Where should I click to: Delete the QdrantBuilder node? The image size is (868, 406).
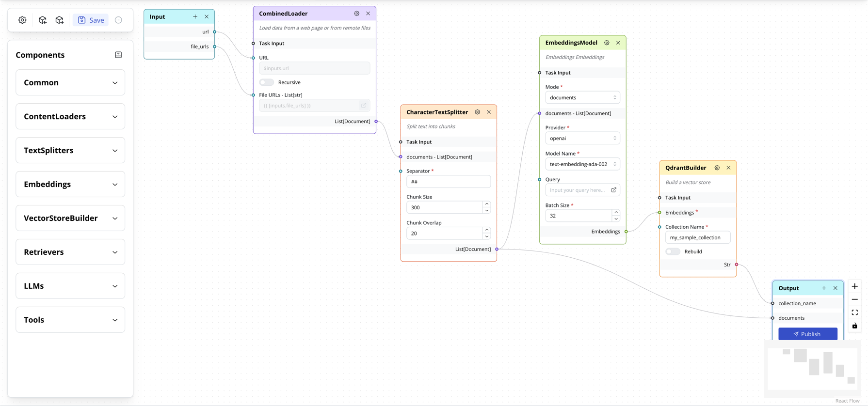(x=728, y=168)
